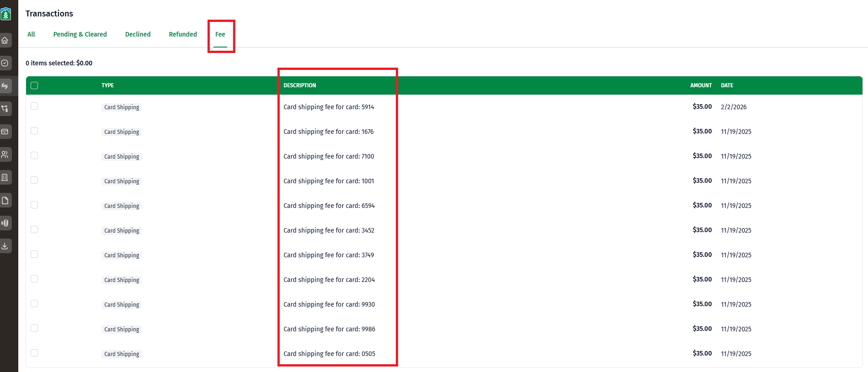
Task: Check the row for card 0505
Action: point(34,353)
